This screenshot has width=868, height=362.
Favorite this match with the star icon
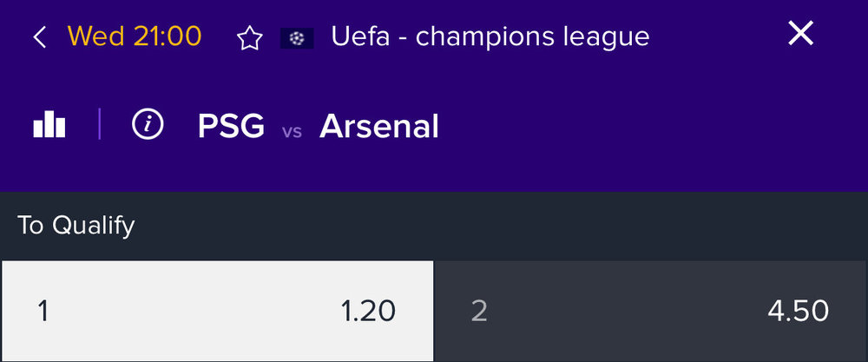point(250,38)
